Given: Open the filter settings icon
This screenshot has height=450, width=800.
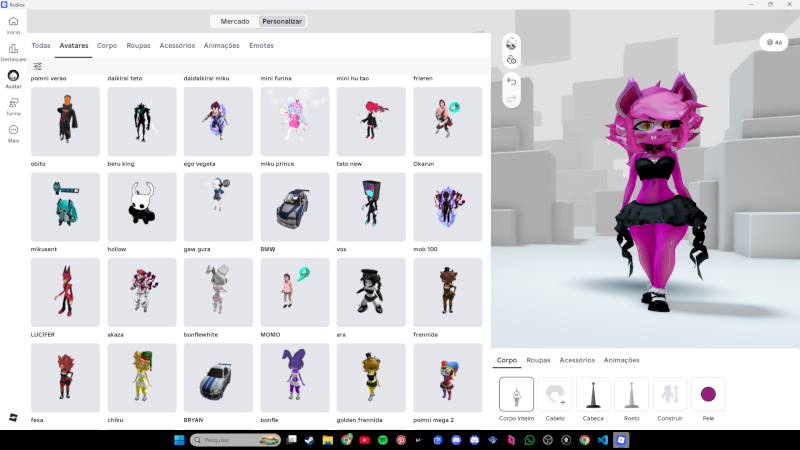Looking at the screenshot, I should click(x=38, y=66).
